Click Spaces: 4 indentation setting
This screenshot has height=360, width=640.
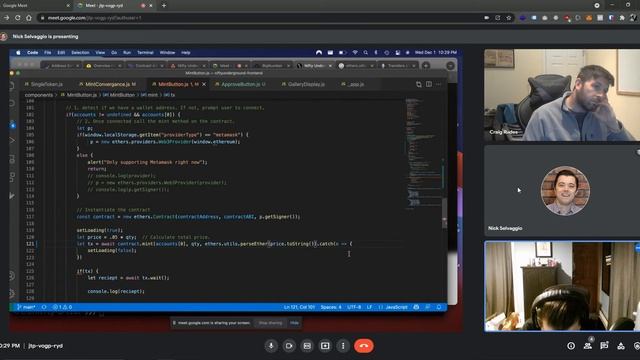click(331, 307)
